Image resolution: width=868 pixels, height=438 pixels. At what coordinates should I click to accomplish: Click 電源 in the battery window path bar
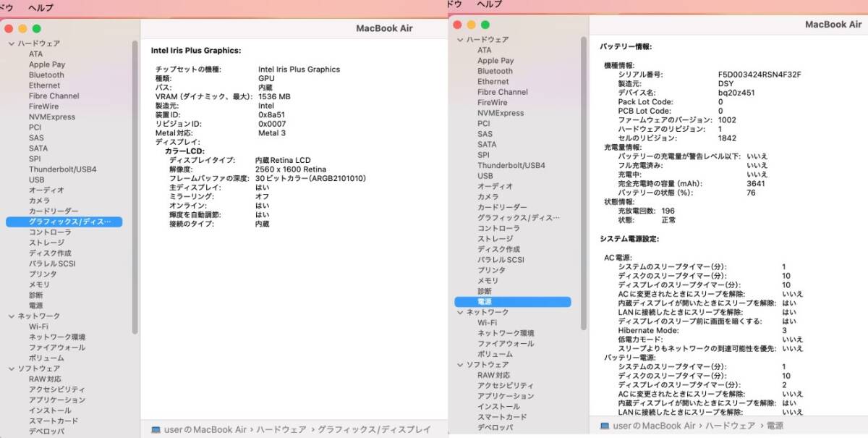coord(775,426)
